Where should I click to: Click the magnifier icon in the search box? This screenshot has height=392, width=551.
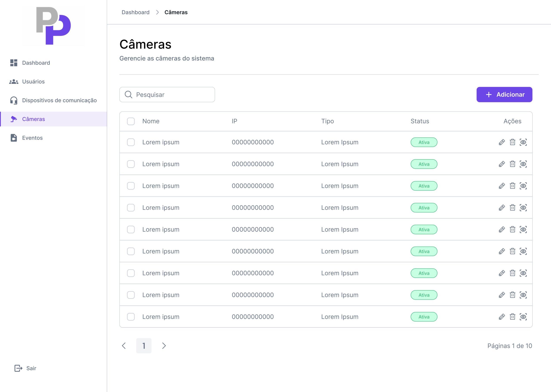click(128, 95)
